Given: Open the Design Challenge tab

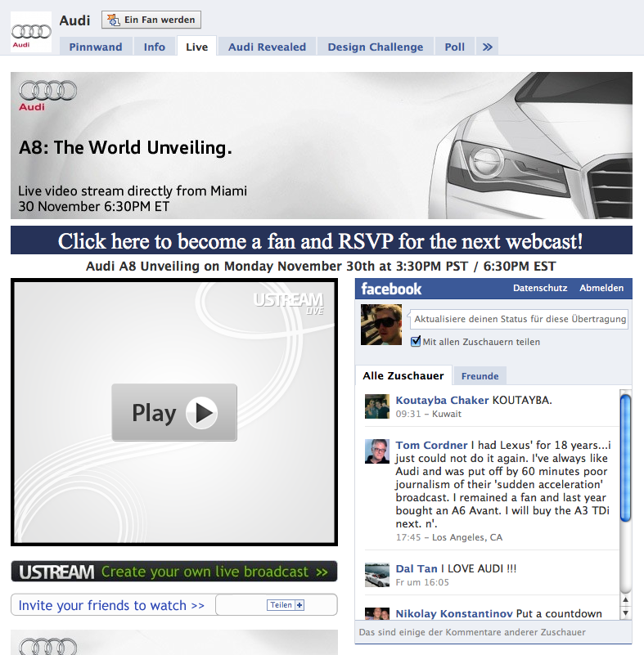Looking at the screenshot, I should 376,47.
